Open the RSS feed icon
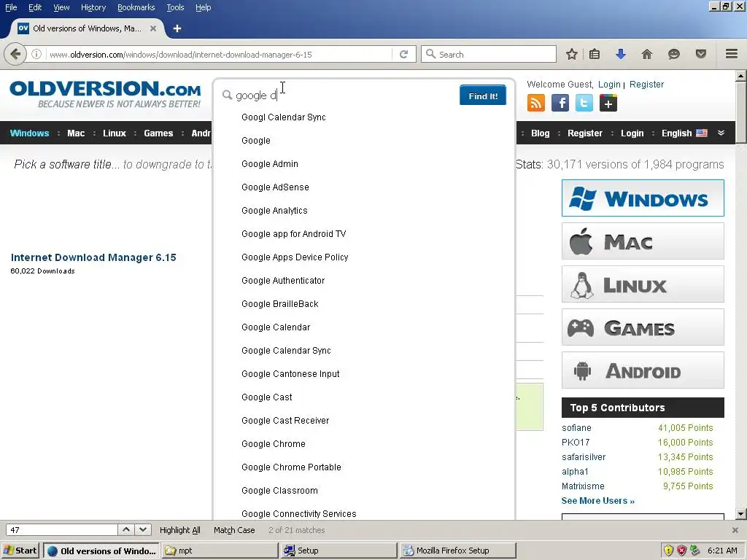This screenshot has width=747, height=560. 536,103
